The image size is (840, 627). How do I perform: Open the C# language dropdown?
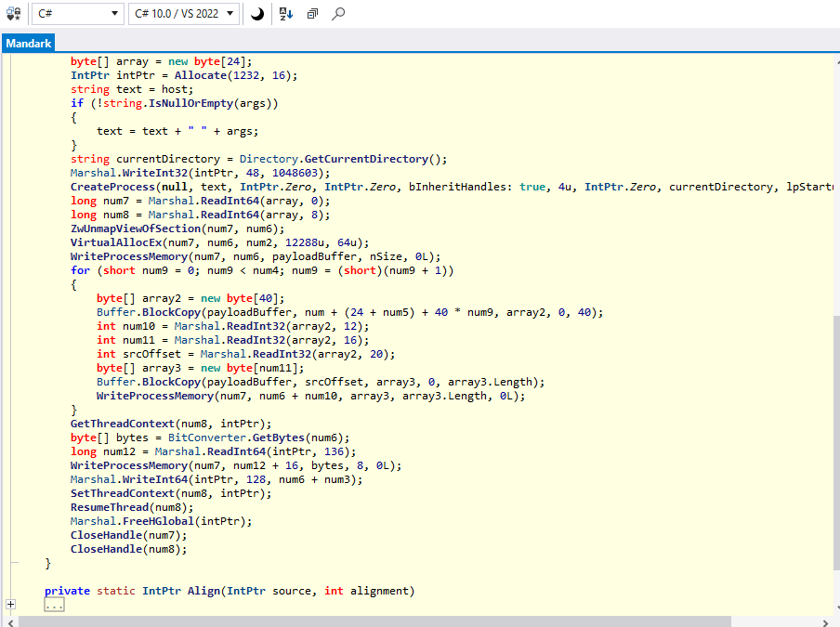click(x=78, y=13)
